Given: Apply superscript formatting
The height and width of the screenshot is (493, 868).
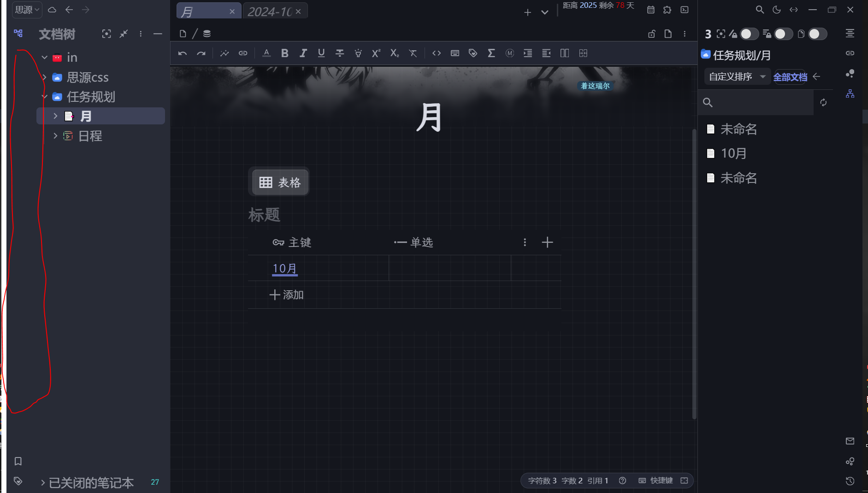Looking at the screenshot, I should [x=376, y=53].
